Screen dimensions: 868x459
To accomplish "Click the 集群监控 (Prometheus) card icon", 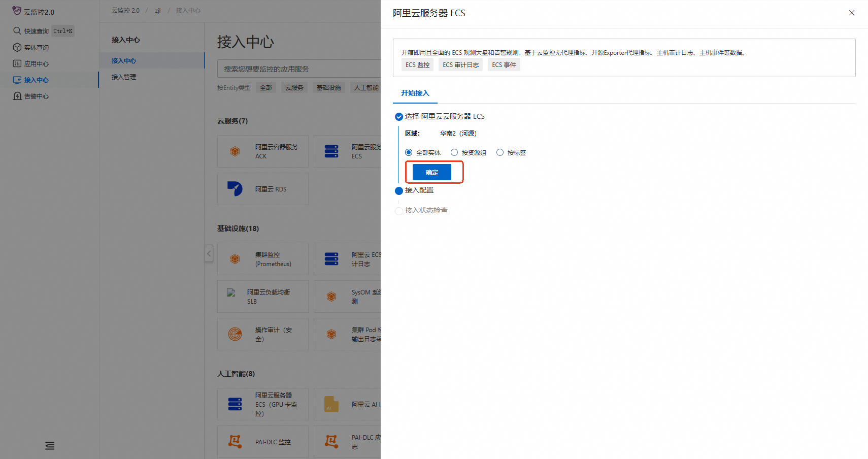I will 235,259.
